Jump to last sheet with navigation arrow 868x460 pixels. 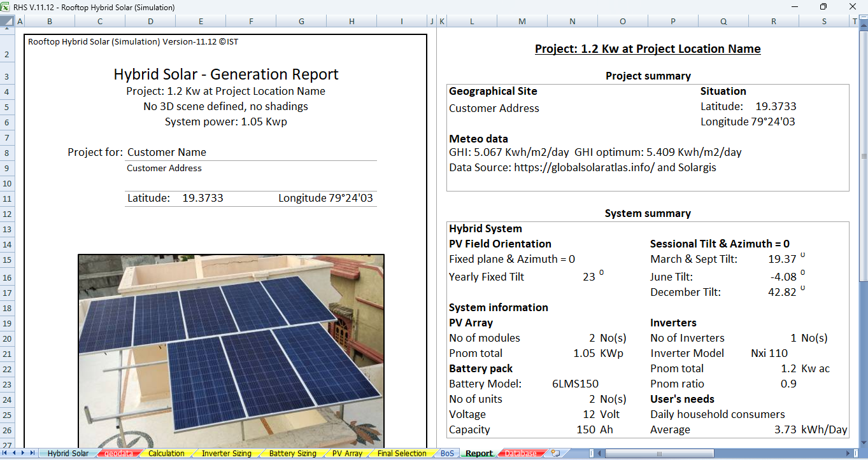33,453
